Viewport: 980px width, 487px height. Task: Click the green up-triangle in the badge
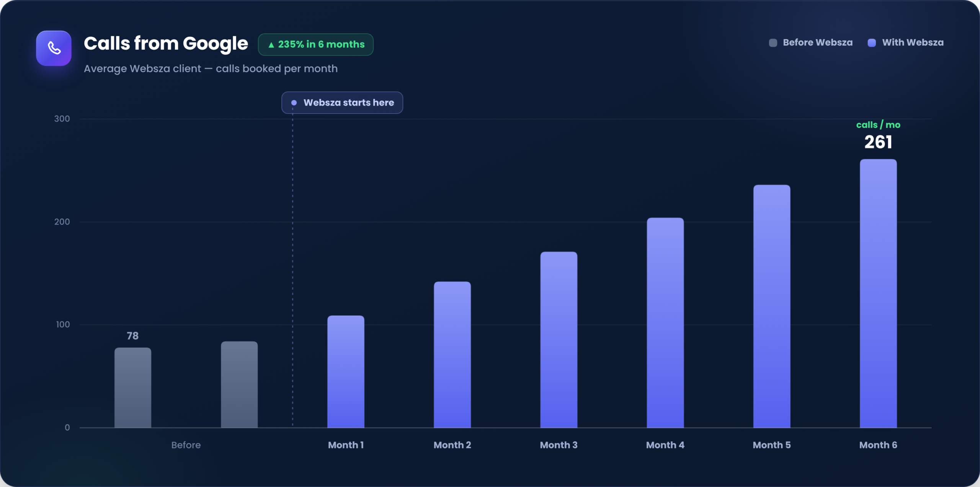(x=271, y=45)
